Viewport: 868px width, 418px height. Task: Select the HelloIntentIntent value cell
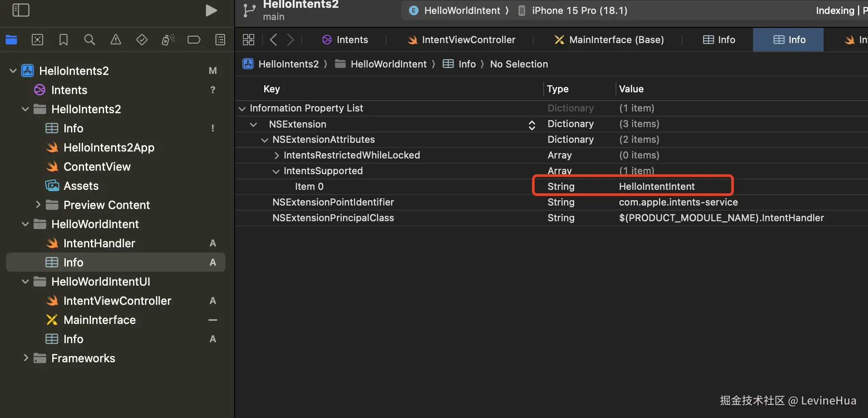click(x=657, y=186)
